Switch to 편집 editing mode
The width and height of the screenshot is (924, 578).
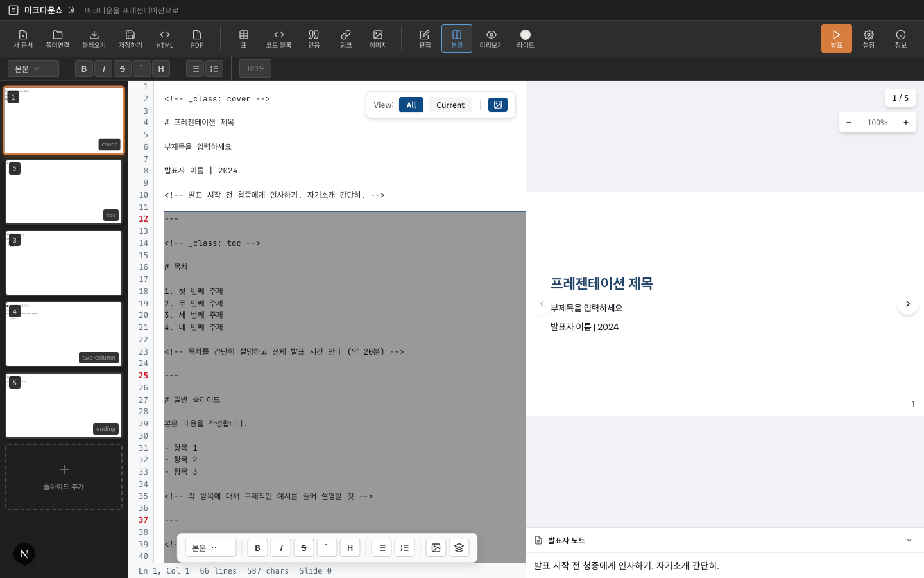pos(424,39)
